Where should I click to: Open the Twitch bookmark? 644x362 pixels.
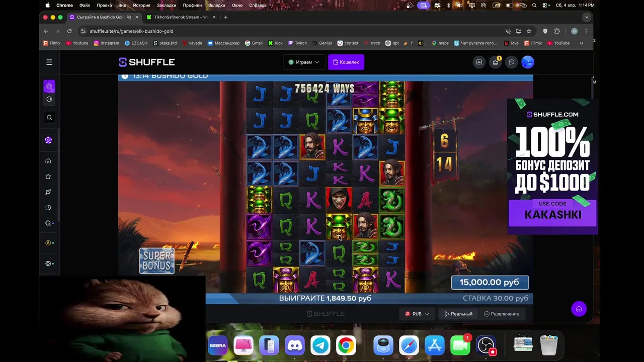297,43
